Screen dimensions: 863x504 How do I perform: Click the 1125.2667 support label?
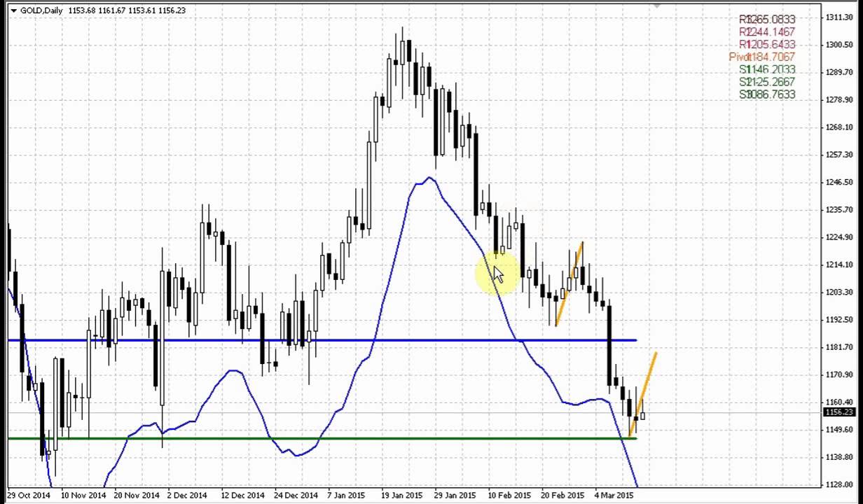pos(767,83)
